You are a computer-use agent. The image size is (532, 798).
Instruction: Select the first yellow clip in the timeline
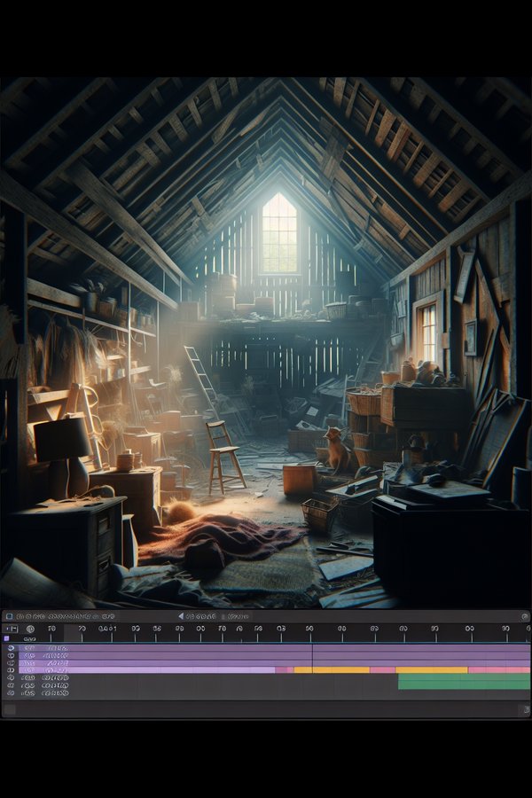click(332, 670)
